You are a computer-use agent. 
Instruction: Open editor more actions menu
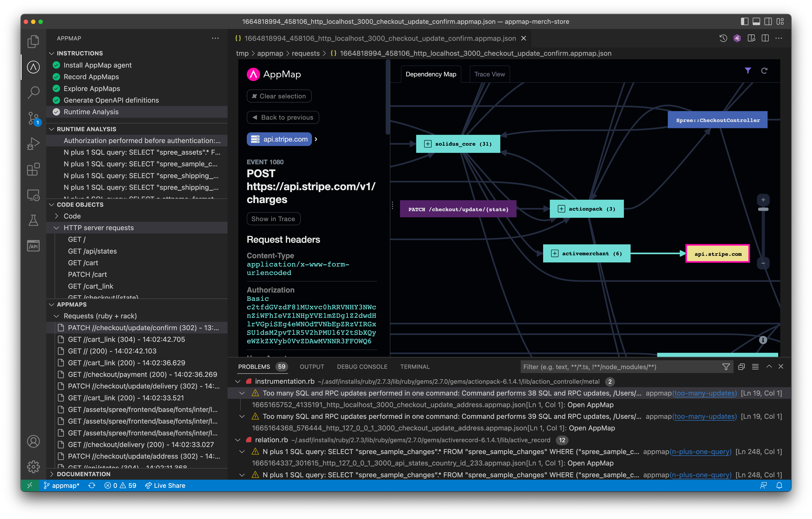click(x=779, y=38)
